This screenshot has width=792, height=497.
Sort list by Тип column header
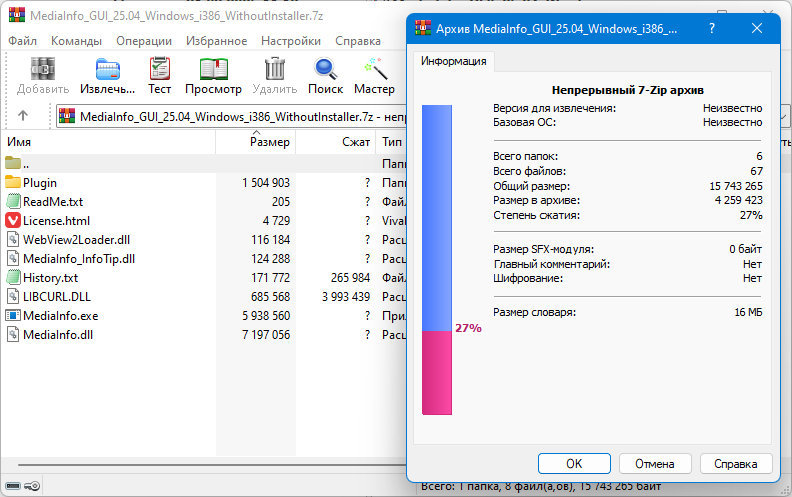coord(391,142)
